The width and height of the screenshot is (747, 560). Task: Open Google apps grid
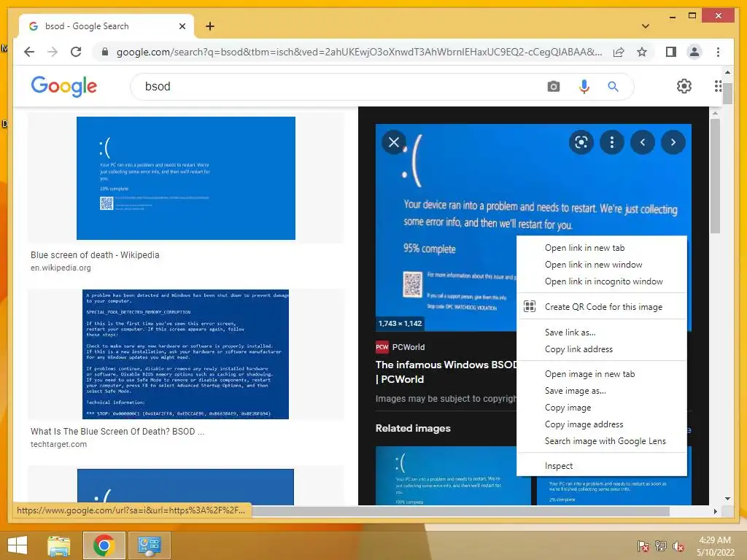(718, 86)
